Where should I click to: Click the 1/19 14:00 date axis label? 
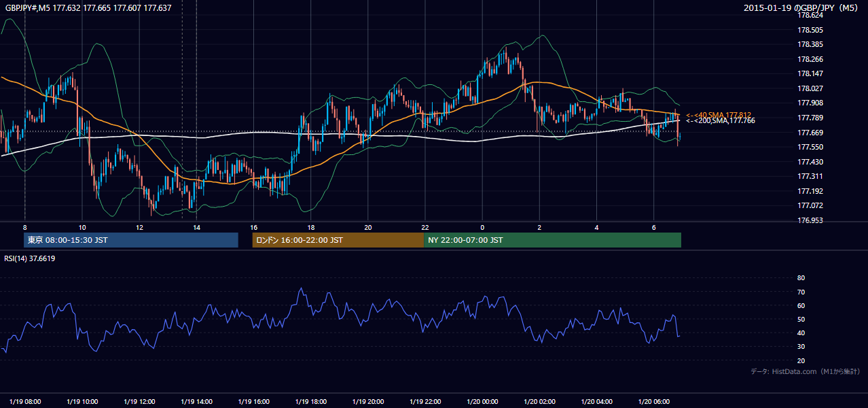click(196, 402)
